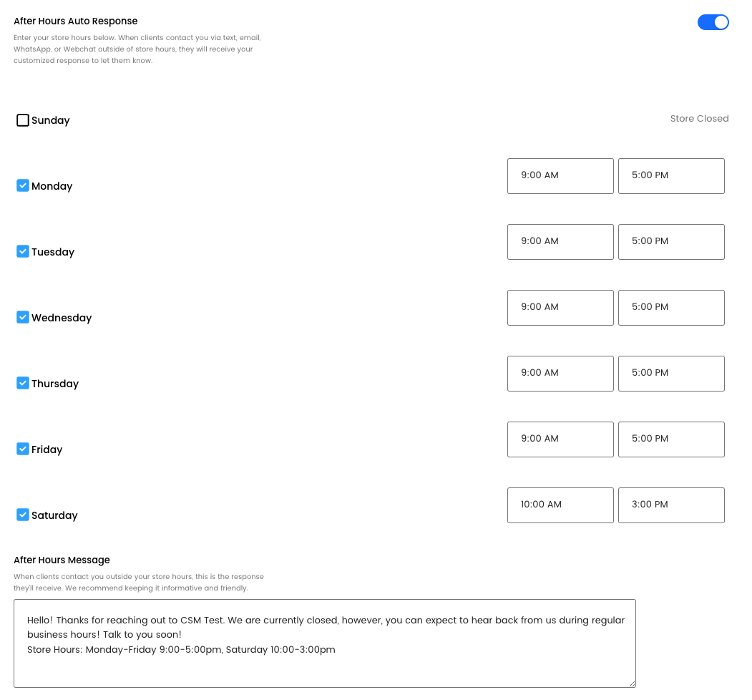Open Tuesday's opening time field
Image resolution: width=752 pixels, height=700 pixels.
(560, 242)
